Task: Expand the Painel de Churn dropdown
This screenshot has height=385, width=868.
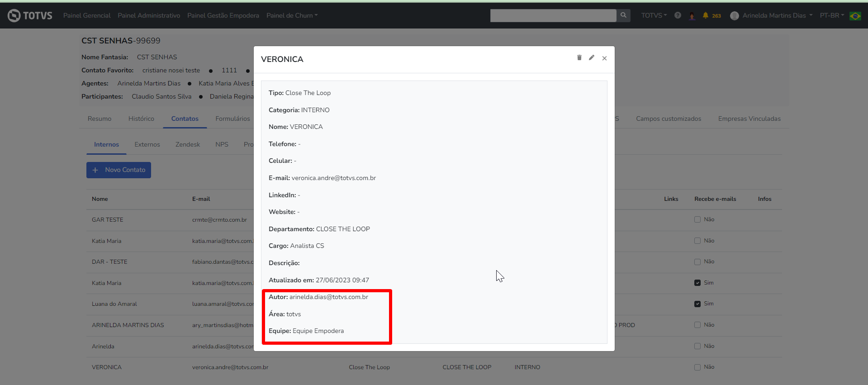Action: [292, 15]
